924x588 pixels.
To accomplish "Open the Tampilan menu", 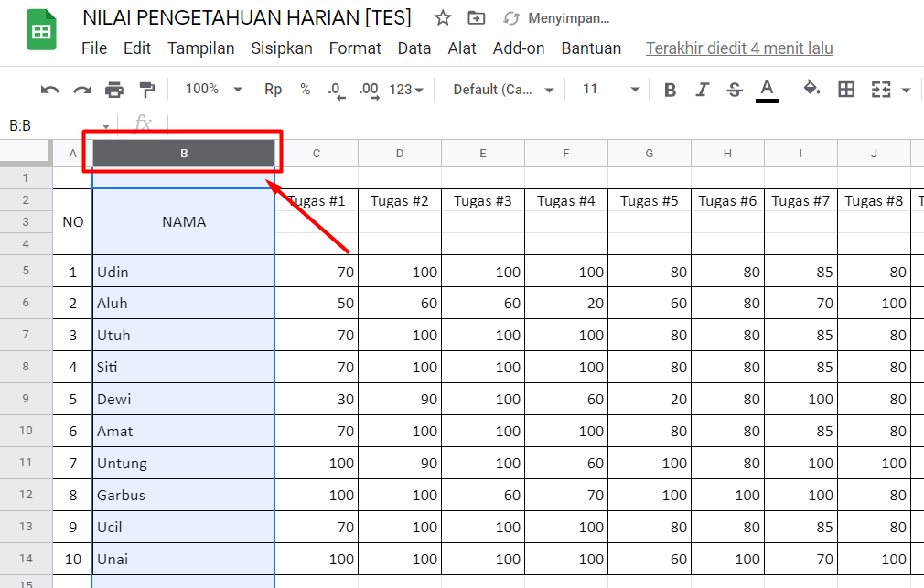I will (201, 48).
